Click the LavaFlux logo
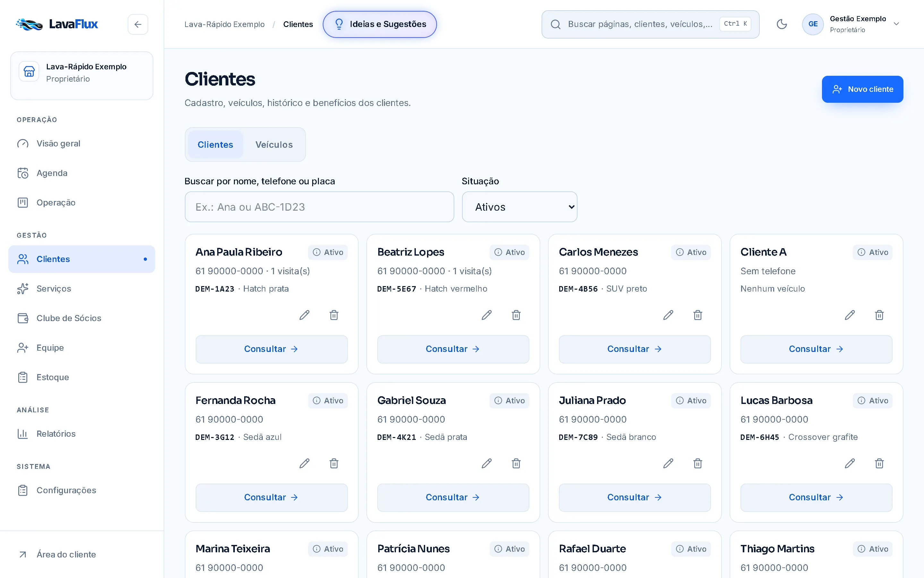Screen dimensions: 924x578 57,24
